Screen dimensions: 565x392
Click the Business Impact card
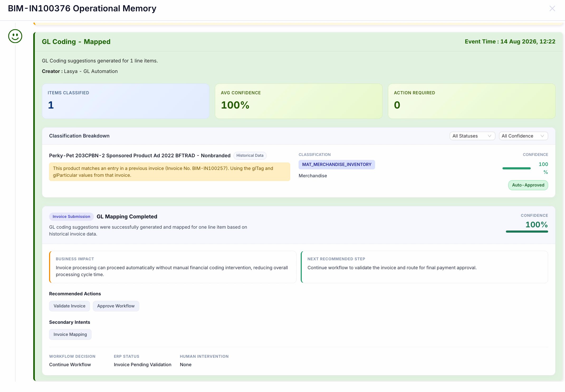tap(173, 267)
